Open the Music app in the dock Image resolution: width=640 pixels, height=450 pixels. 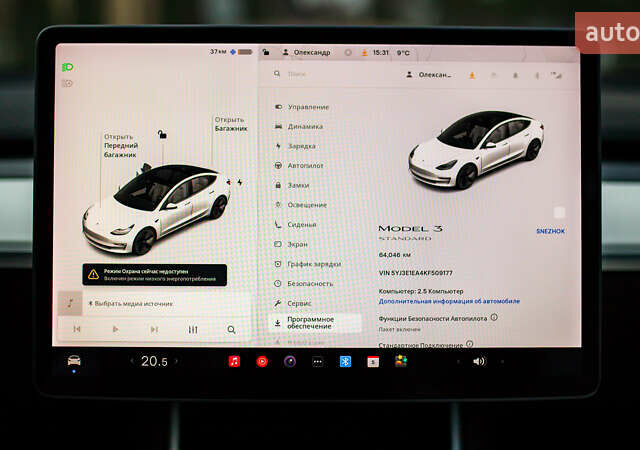[x=234, y=361]
